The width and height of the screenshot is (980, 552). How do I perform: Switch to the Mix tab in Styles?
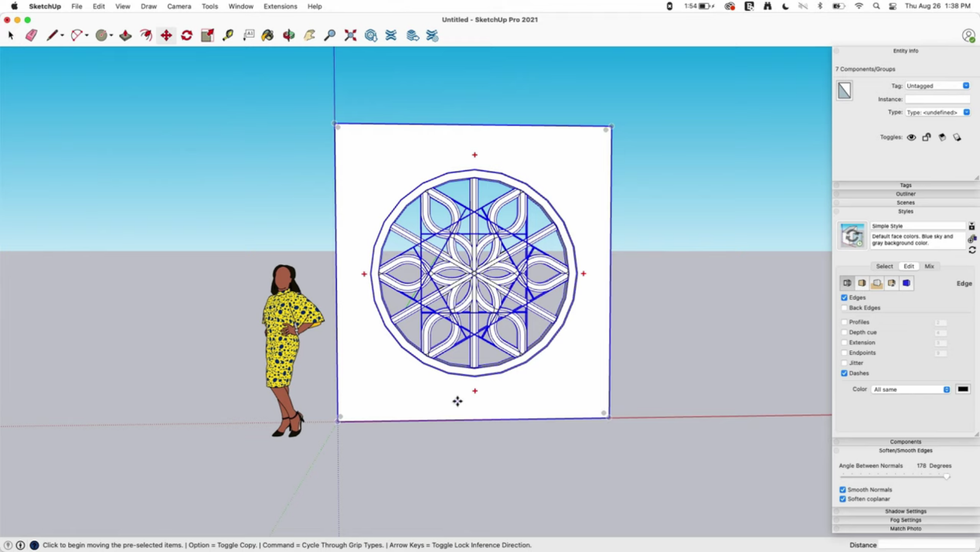coord(929,266)
